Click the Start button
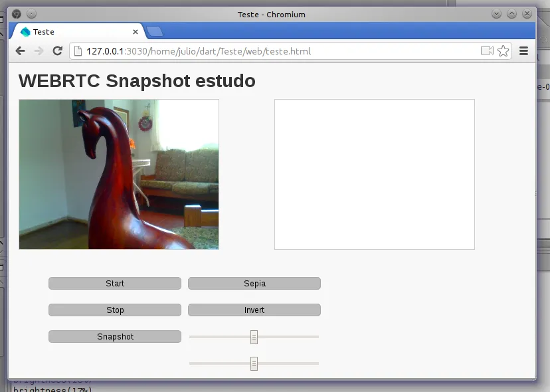The width and height of the screenshot is (550, 392). tap(115, 284)
